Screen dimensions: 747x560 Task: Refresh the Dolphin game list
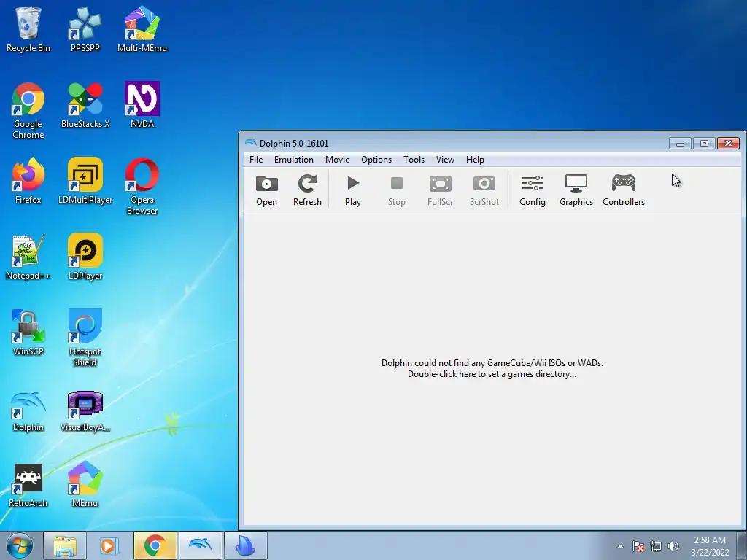[x=307, y=190]
